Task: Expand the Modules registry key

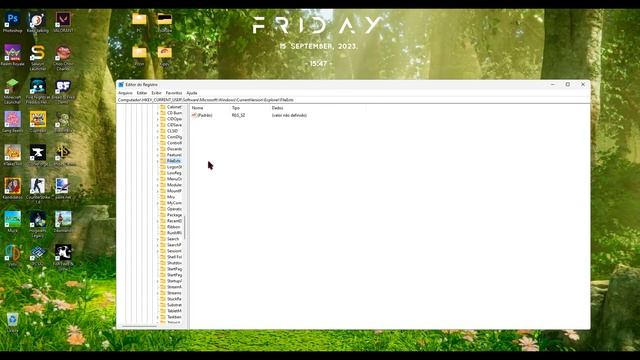Action: (x=158, y=185)
